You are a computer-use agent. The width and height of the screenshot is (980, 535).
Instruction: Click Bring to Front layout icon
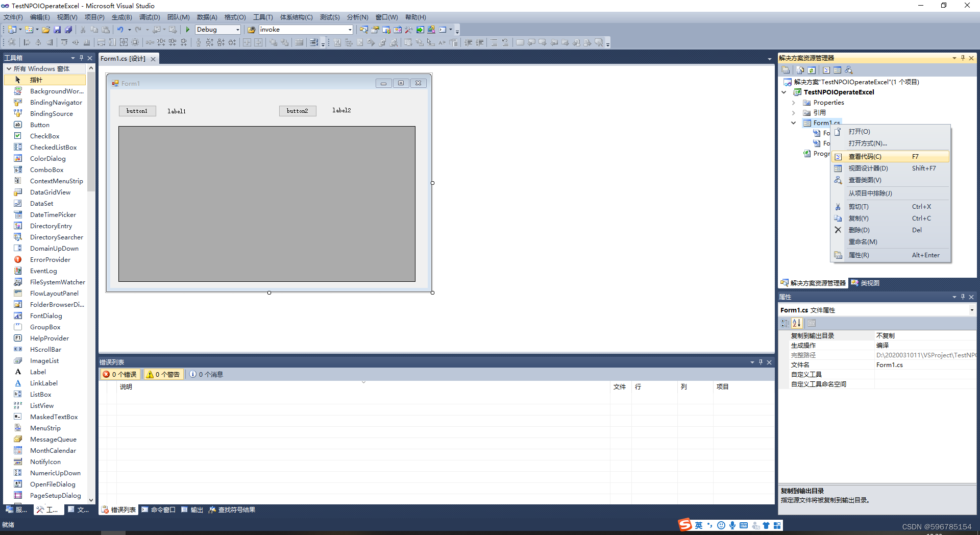273,42
